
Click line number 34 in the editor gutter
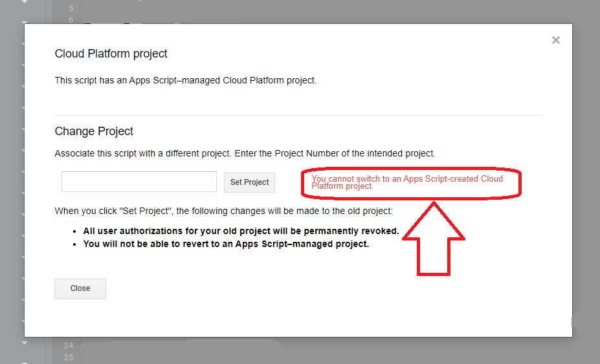pos(69,346)
